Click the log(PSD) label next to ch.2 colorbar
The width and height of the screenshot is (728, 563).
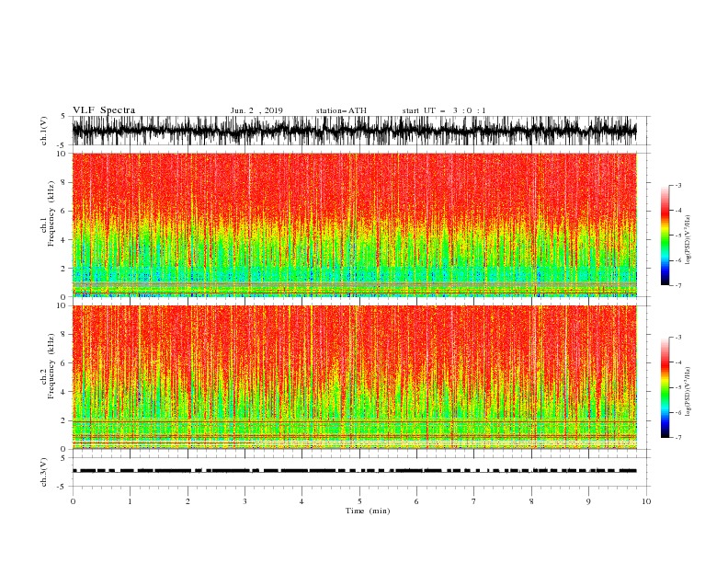coord(688,391)
